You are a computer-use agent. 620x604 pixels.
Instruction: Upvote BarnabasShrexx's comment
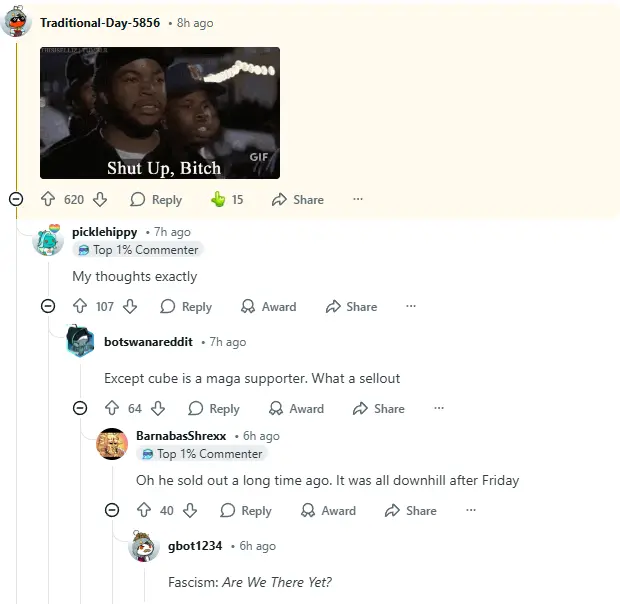[144, 510]
